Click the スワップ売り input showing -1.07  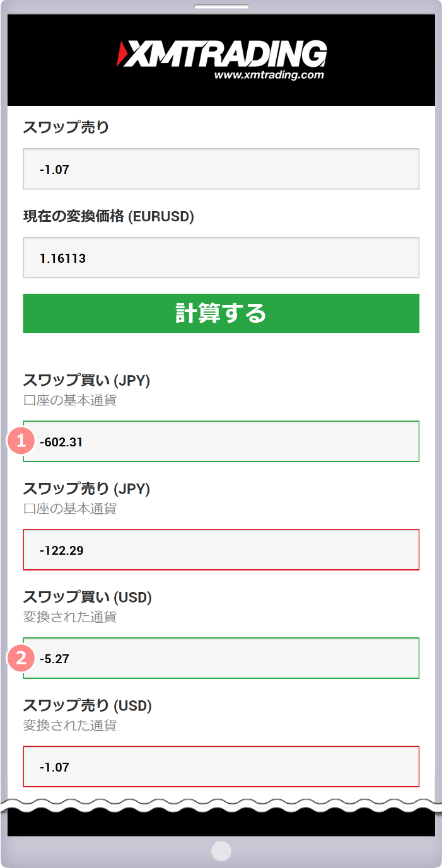pyautogui.click(x=221, y=168)
